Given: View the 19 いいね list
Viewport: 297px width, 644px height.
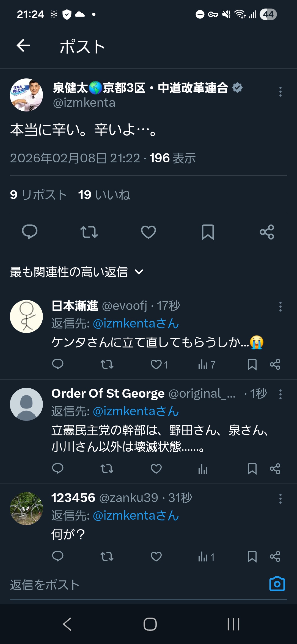Looking at the screenshot, I should pos(104,195).
